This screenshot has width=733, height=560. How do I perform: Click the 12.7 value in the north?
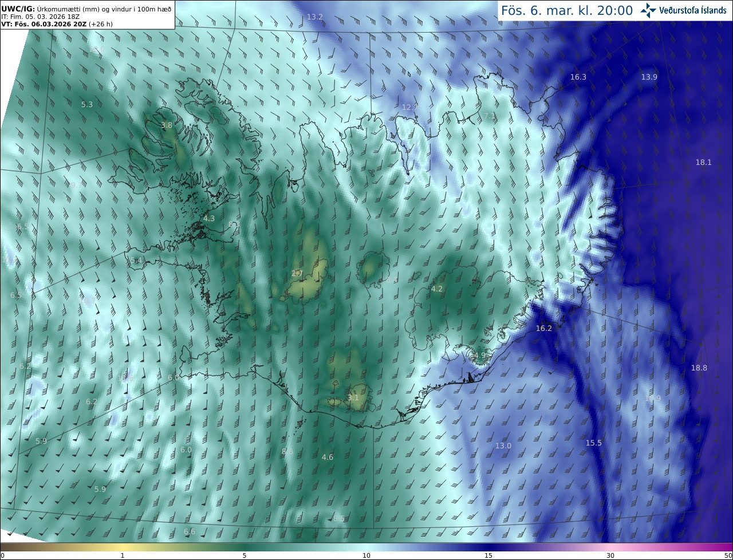(409, 107)
